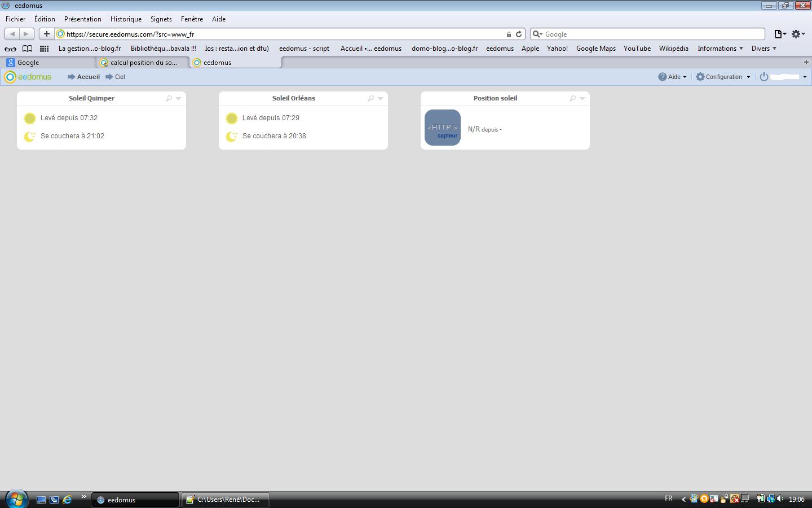Go to Accueil breadcrumb link

[88, 77]
